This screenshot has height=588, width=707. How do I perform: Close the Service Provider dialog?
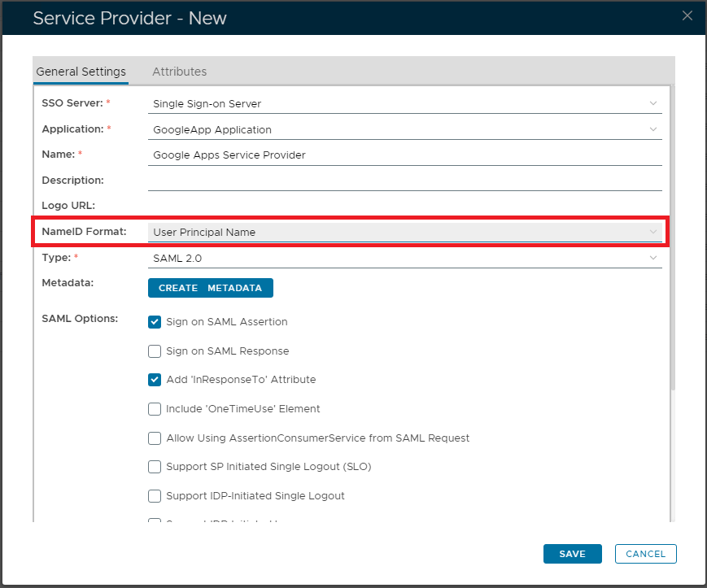(687, 15)
